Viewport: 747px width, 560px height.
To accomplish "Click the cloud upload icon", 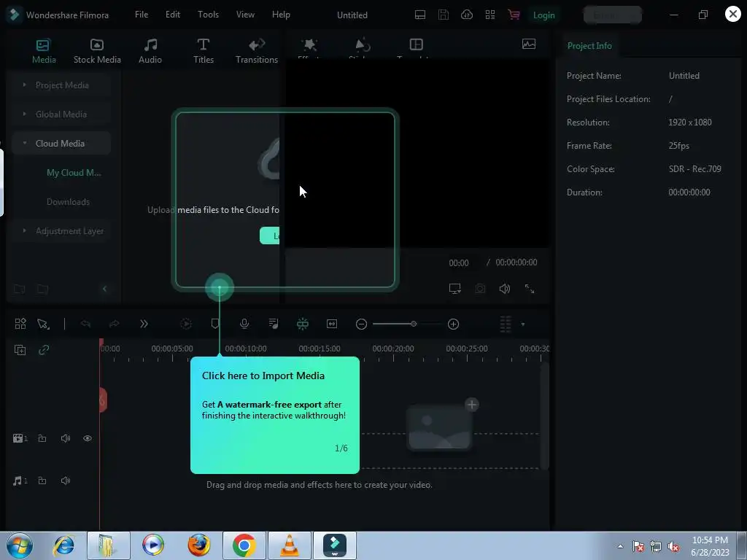I will point(467,15).
